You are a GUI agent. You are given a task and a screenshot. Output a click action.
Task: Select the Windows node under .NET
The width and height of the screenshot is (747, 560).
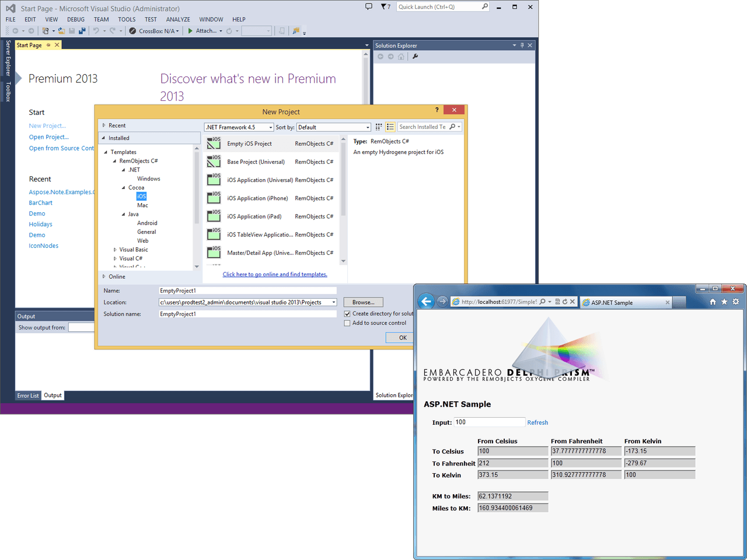[x=149, y=178]
